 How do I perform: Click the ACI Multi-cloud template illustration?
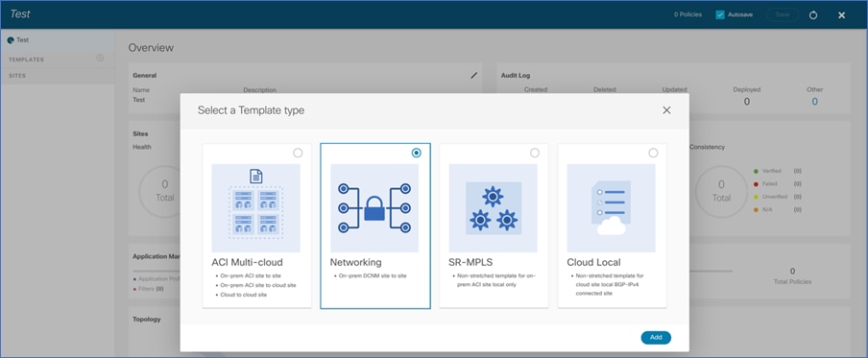click(x=255, y=208)
